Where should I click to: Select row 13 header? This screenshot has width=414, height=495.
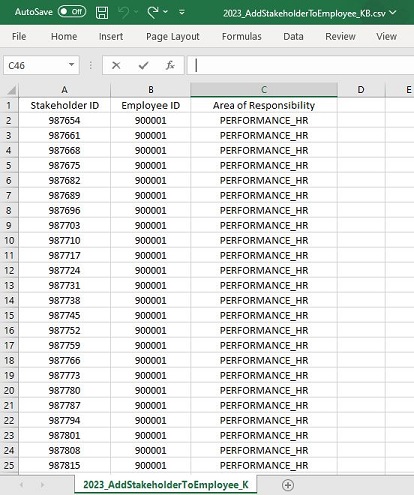coord(9,285)
